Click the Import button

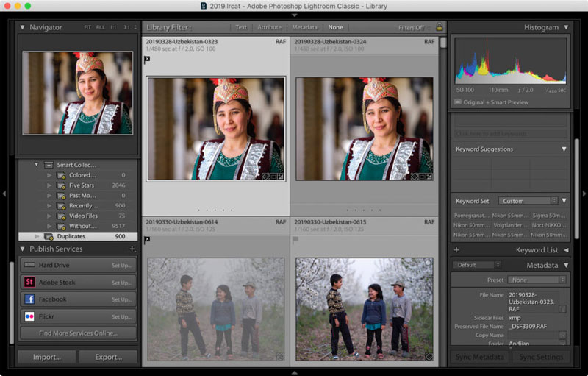[x=46, y=357]
